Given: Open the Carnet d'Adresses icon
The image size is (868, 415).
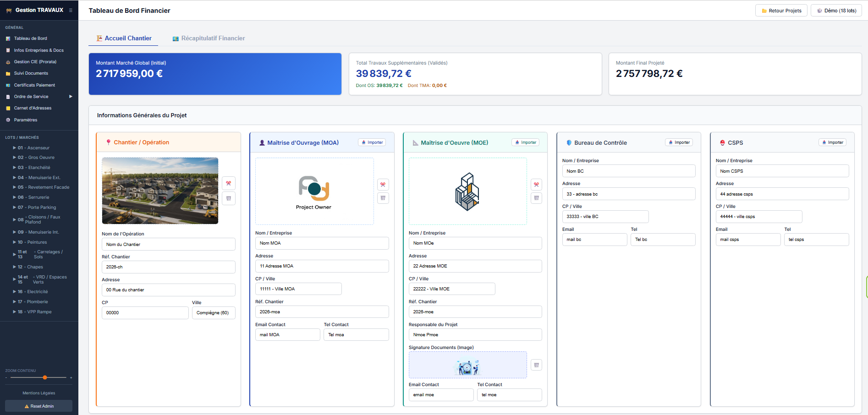Looking at the screenshot, I should tap(7, 108).
